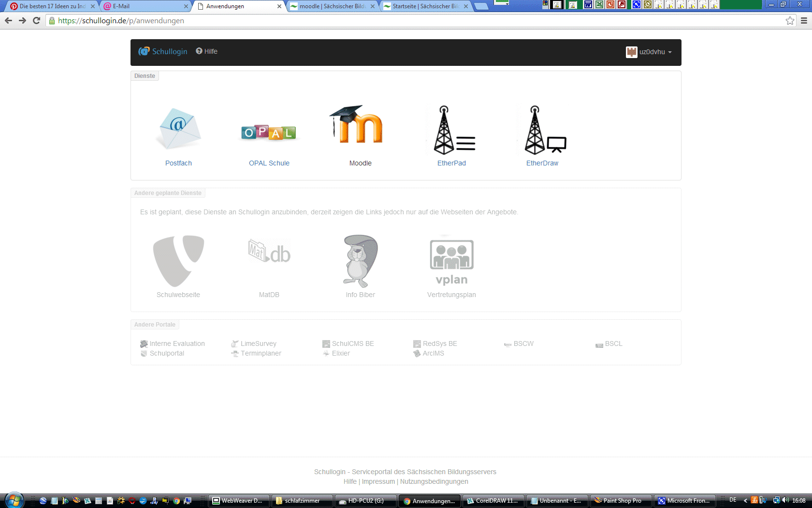Open a new tab with the new-tab button
The width and height of the screenshot is (812, 508).
click(x=481, y=6)
